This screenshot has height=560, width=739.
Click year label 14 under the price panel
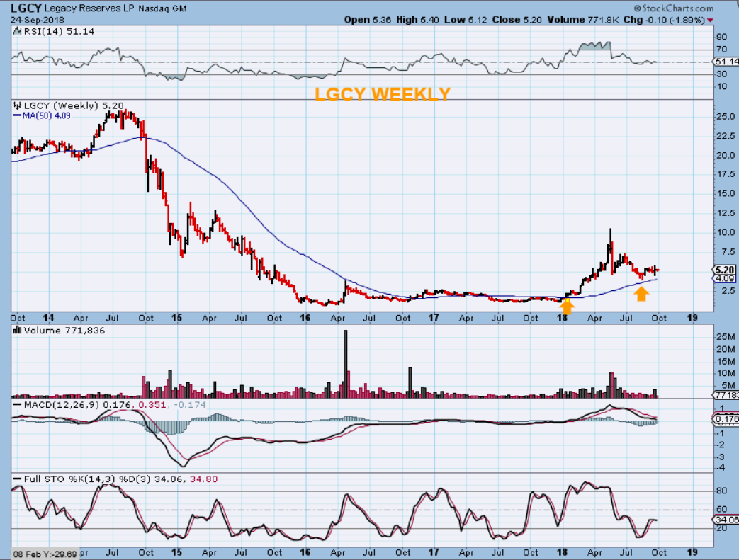coord(48,318)
